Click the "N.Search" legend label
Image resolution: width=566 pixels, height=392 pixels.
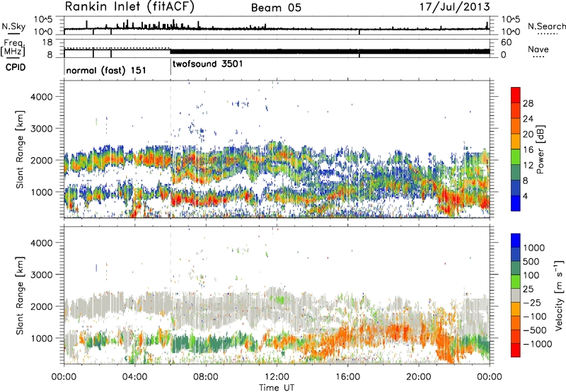[546, 26]
